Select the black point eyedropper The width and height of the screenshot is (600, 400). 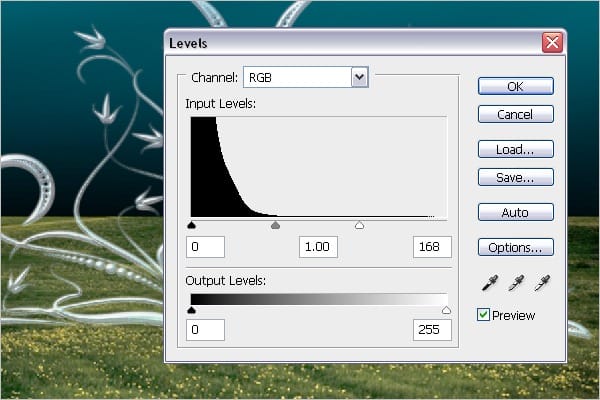point(488,284)
